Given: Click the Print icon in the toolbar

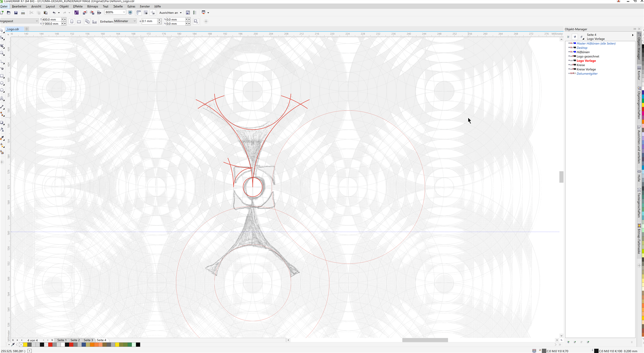Looking at the screenshot, I should 23,13.
